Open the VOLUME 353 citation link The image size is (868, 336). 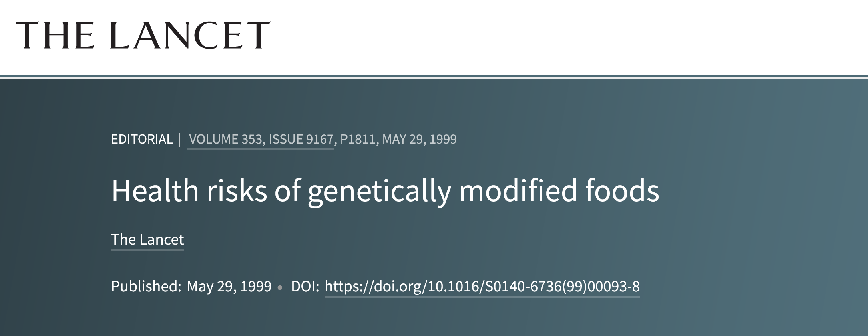tap(225, 139)
